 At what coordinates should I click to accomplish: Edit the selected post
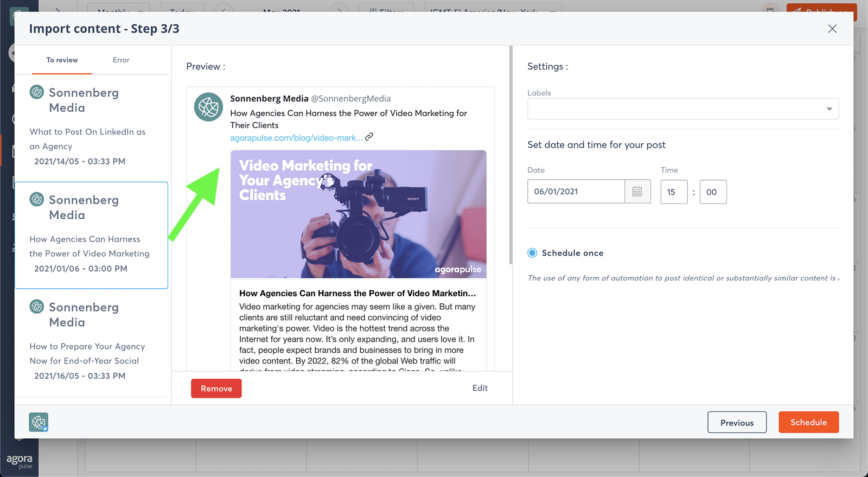click(480, 388)
